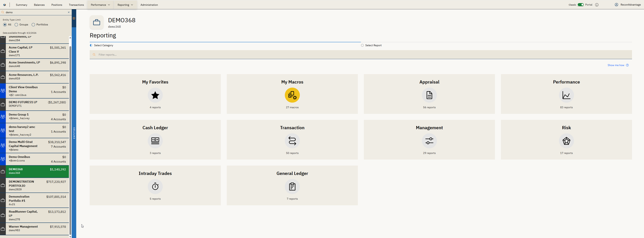The width and height of the screenshot is (644, 238).
Task: Click briefcase icon of Warner Management
Action: tap(3, 228)
